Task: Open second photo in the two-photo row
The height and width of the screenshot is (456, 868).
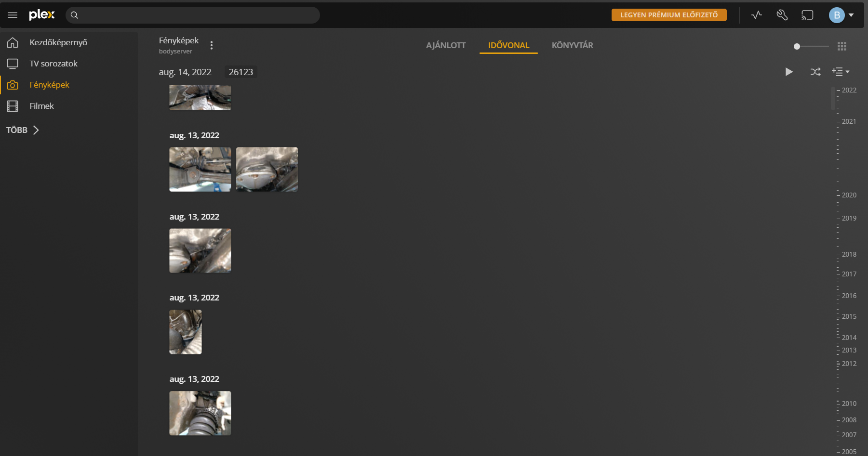Action: pos(267,169)
